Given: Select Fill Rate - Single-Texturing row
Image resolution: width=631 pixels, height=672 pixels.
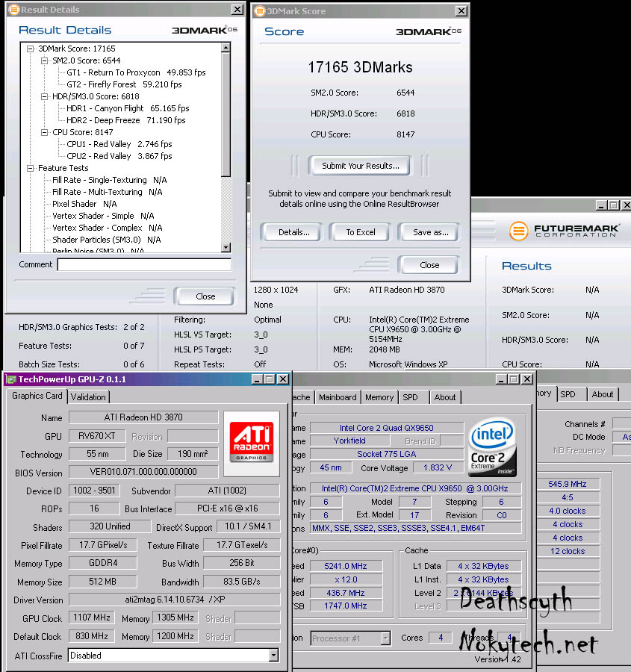Looking at the screenshot, I should (109, 181).
